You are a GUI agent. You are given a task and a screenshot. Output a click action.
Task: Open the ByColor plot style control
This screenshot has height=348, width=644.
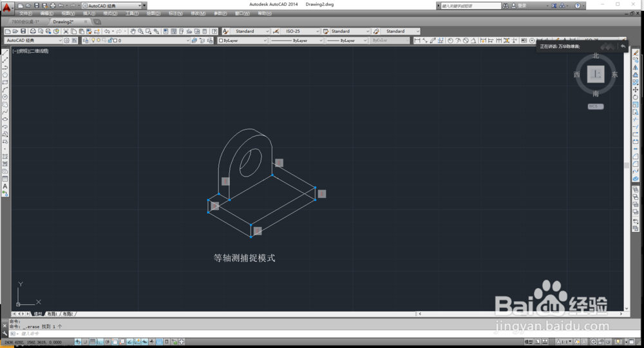tap(390, 40)
